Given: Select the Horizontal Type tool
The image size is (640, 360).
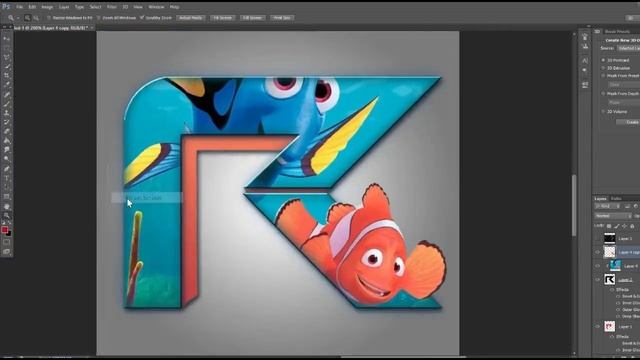Looking at the screenshot, I should 7,178.
